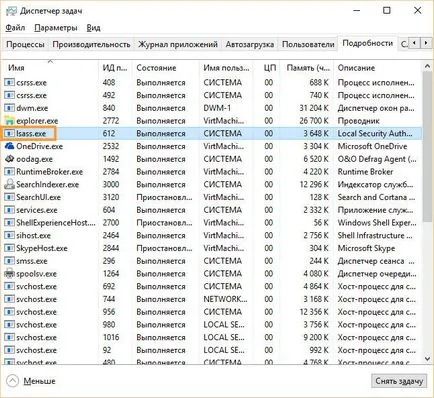
Task: Click the Снять задачу button
Action: [399, 381]
